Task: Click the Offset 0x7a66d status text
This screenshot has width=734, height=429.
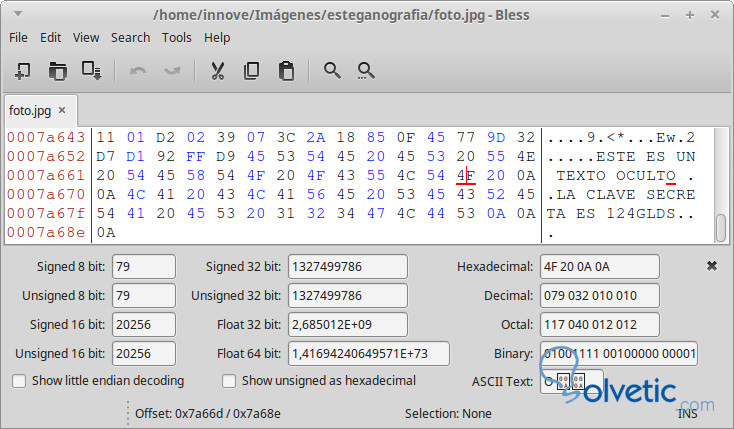Action: click(x=208, y=414)
